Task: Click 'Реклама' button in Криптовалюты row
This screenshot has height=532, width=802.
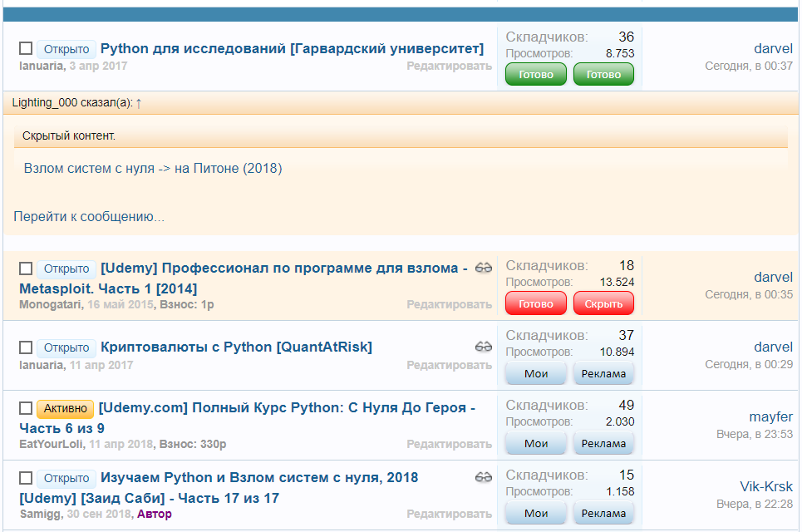Action: [603, 373]
